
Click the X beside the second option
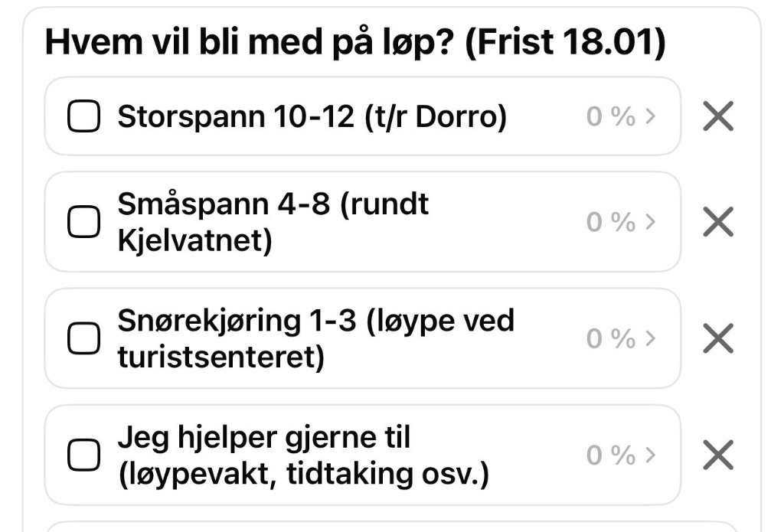(717, 221)
